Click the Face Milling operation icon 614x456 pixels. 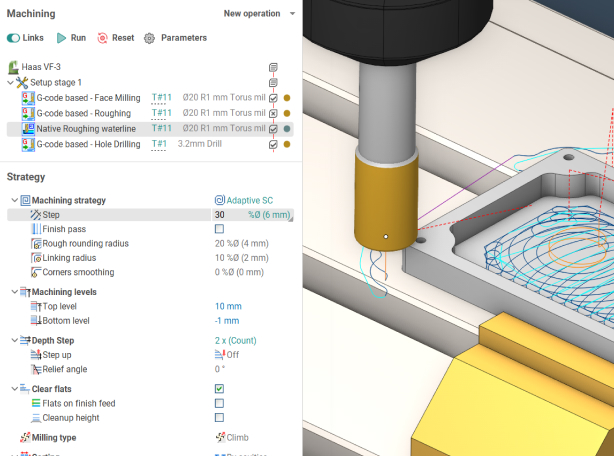point(27,98)
